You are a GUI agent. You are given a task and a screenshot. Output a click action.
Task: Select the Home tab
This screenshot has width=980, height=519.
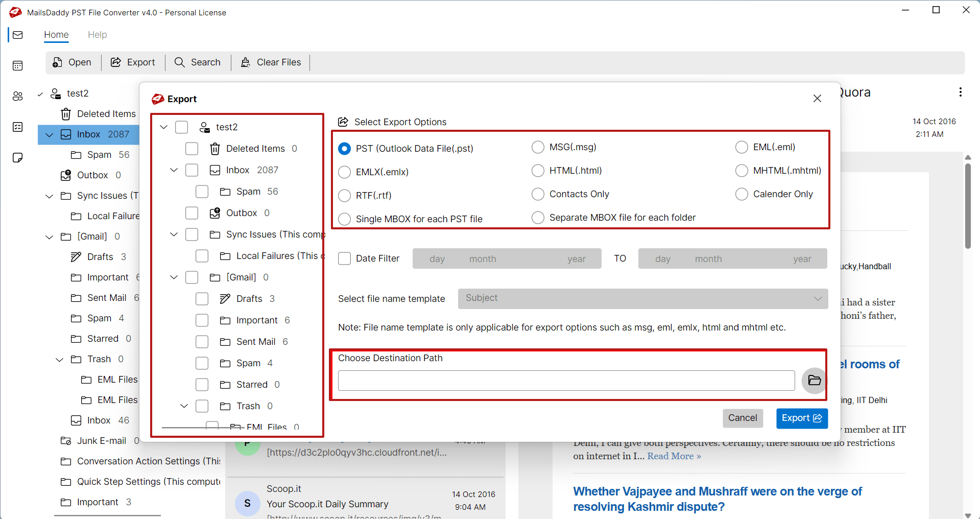coord(56,35)
